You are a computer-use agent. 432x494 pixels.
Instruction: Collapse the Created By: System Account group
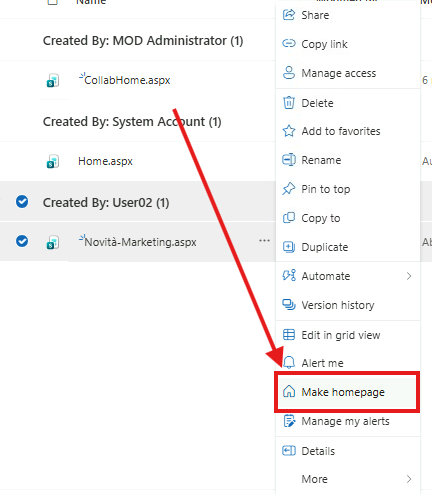[132, 122]
